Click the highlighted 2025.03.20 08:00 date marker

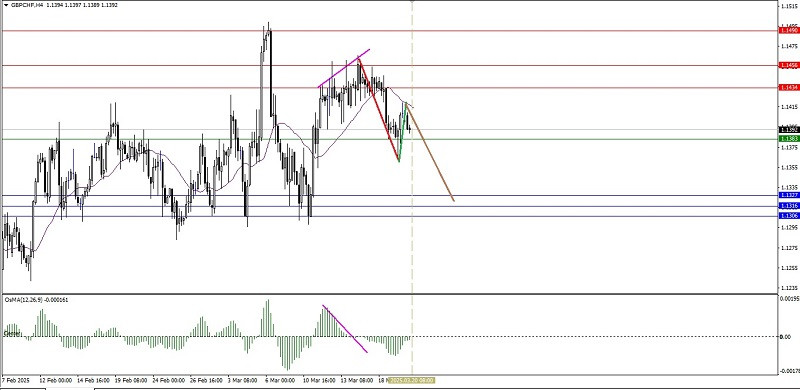(x=412, y=380)
